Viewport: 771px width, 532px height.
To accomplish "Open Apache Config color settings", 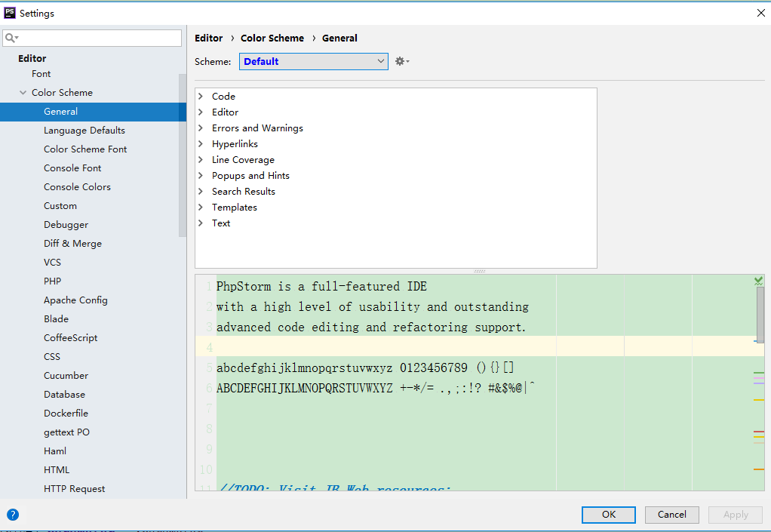I will pos(75,300).
